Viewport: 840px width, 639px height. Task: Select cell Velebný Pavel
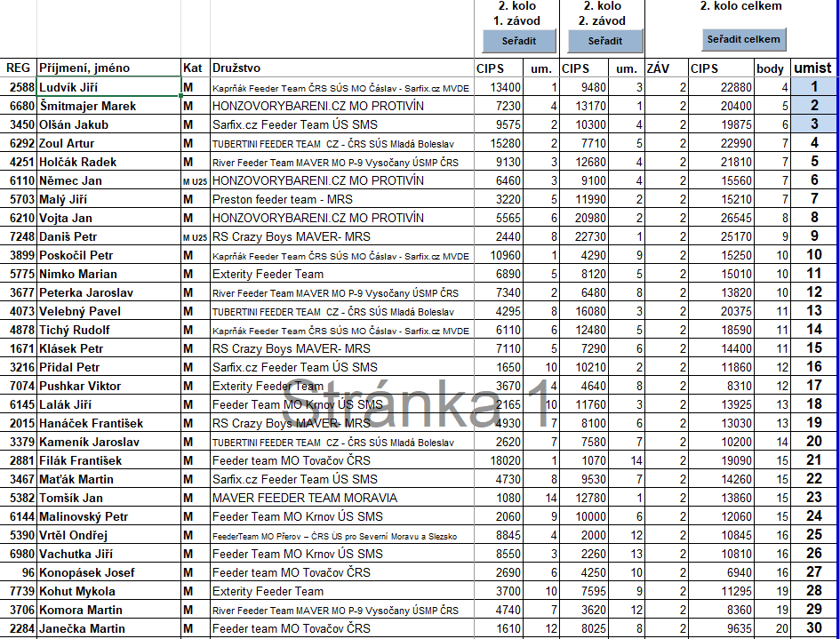tap(109, 311)
